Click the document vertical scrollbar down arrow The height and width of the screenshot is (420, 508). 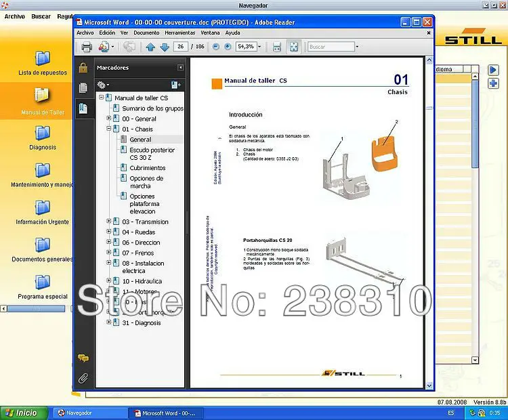pyautogui.click(x=429, y=385)
